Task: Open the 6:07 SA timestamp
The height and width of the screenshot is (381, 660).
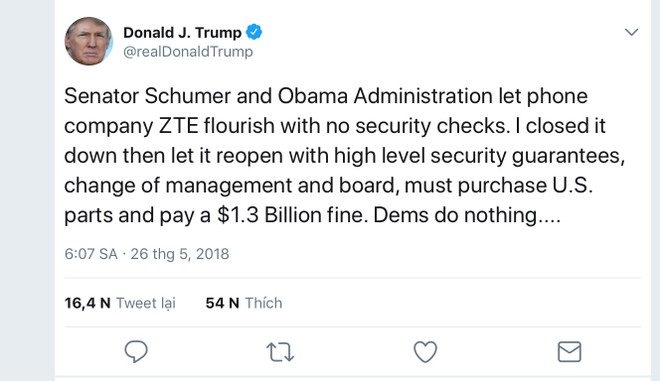Action: pos(91,254)
